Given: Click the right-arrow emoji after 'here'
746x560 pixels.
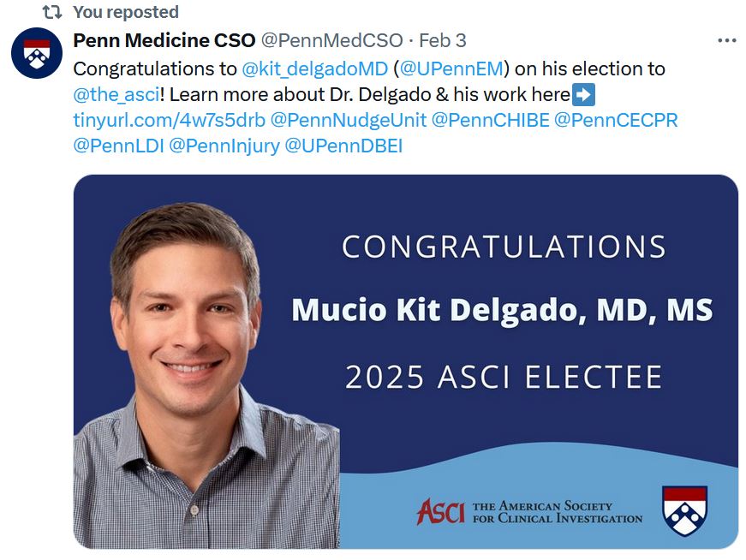Looking at the screenshot, I should 585,94.
